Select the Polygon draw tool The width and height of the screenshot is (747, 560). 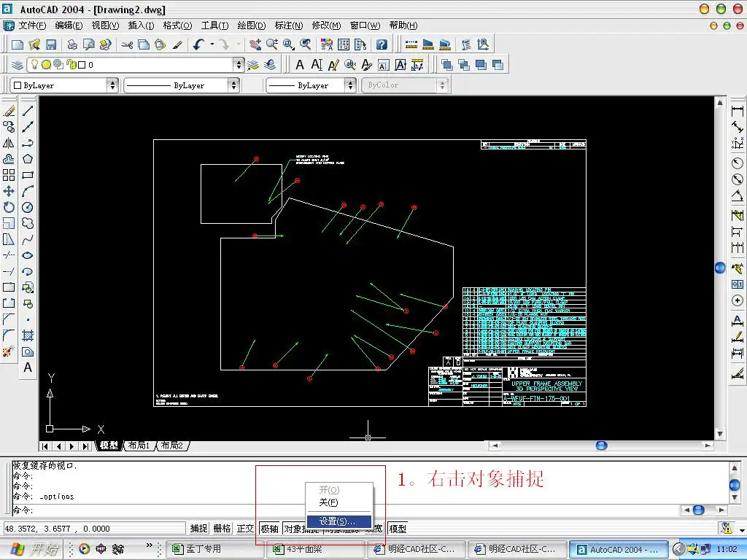pos(28,158)
